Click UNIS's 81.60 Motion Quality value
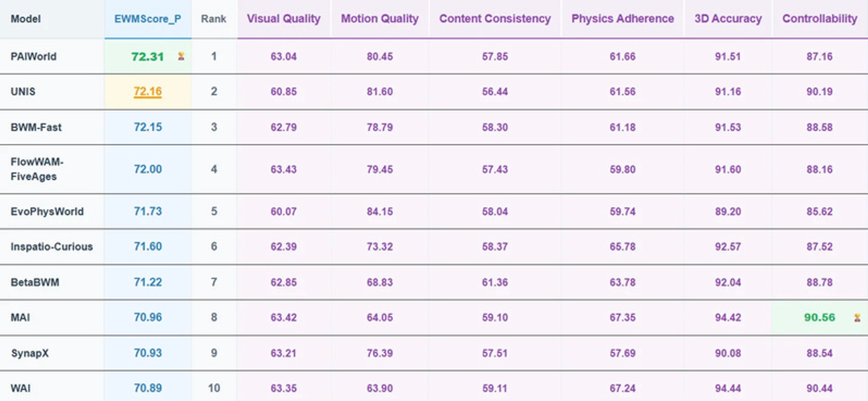Image resolution: width=868 pixels, height=401 pixels. click(x=380, y=92)
